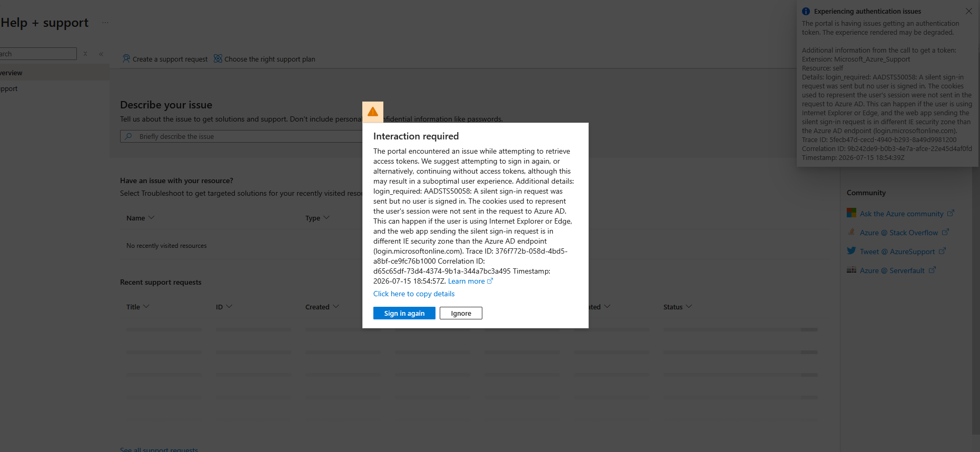Click external link icon beside Azure community
The height and width of the screenshot is (452, 980).
click(x=951, y=213)
